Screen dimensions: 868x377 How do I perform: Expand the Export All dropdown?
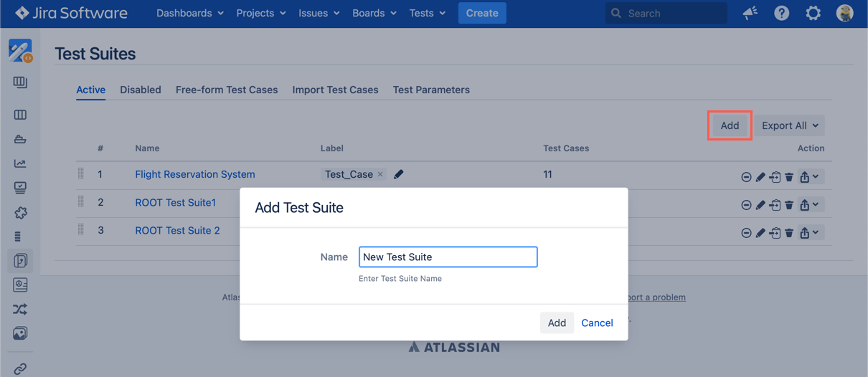789,125
